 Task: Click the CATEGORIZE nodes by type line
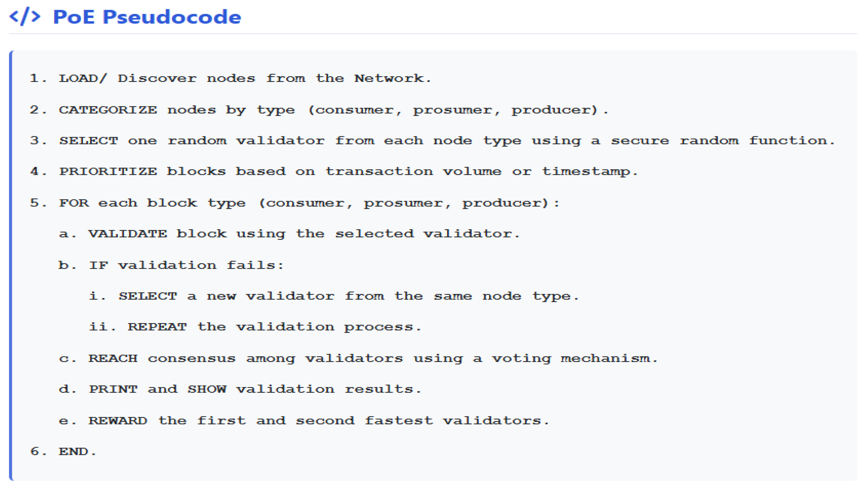click(319, 110)
